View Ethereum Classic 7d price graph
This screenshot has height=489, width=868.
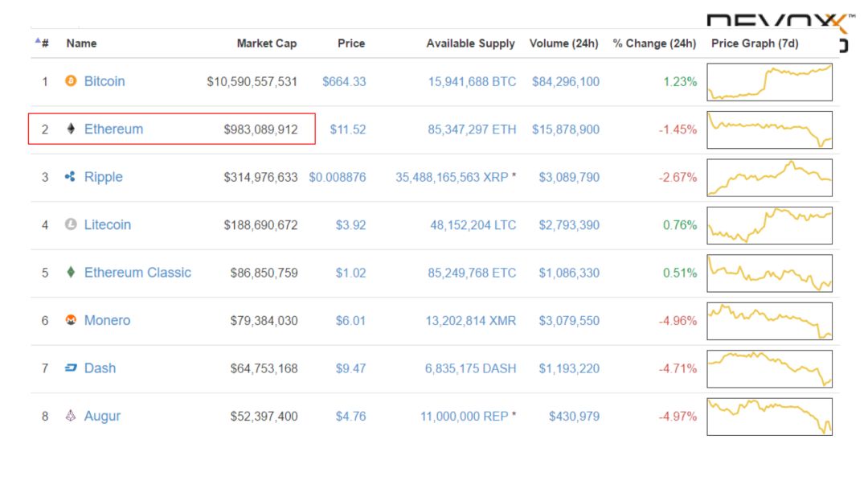[769, 273]
